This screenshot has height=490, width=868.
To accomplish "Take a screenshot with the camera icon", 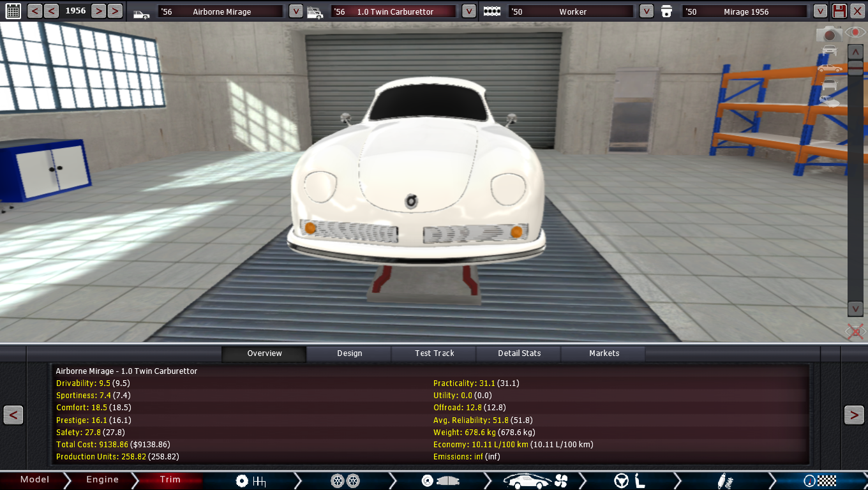I will click(x=828, y=34).
